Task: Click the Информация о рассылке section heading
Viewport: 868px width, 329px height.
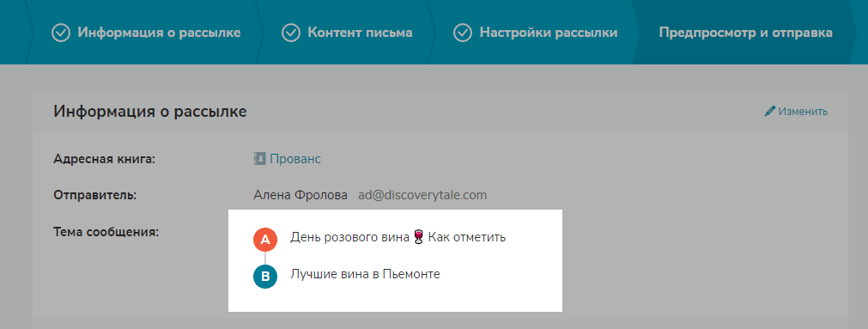Action: 150,112
